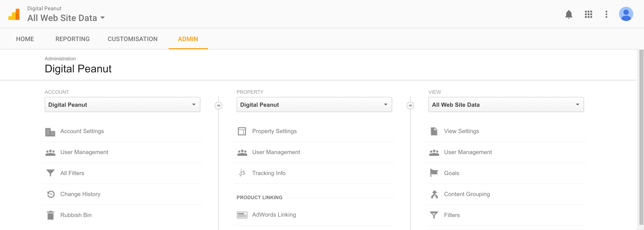Image resolution: width=644 pixels, height=230 pixels.
Task: Click the All Filters funnel icon
Action: [x=50, y=173]
